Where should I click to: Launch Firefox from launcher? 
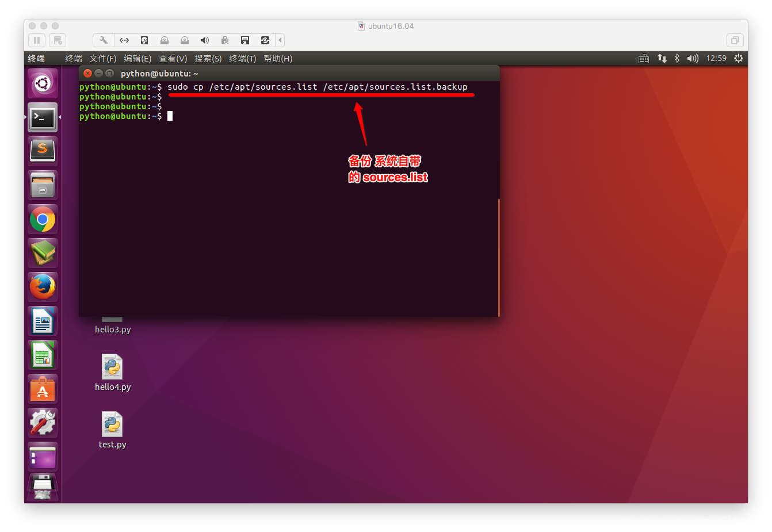[43, 287]
